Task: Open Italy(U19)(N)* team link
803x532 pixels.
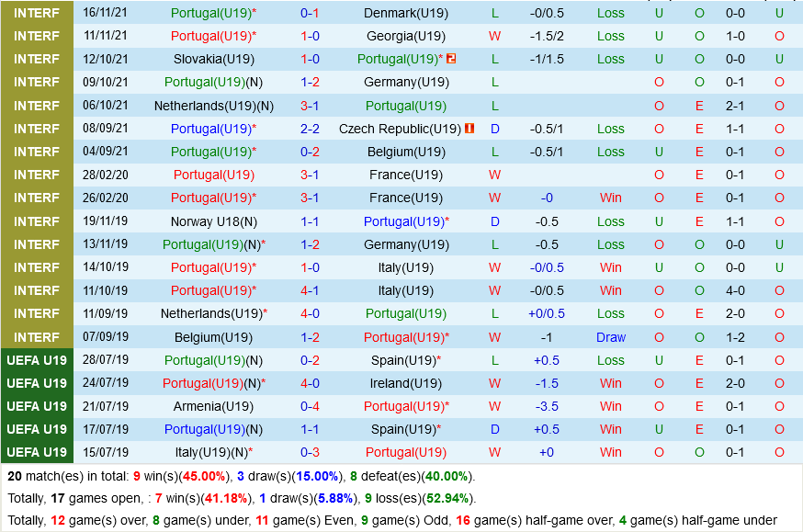Action: tap(214, 453)
